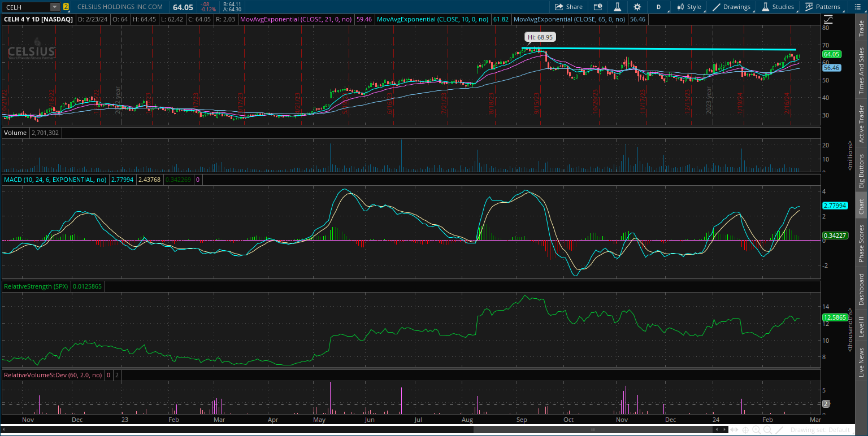Click the 56.46 blue price axis label

832,68
